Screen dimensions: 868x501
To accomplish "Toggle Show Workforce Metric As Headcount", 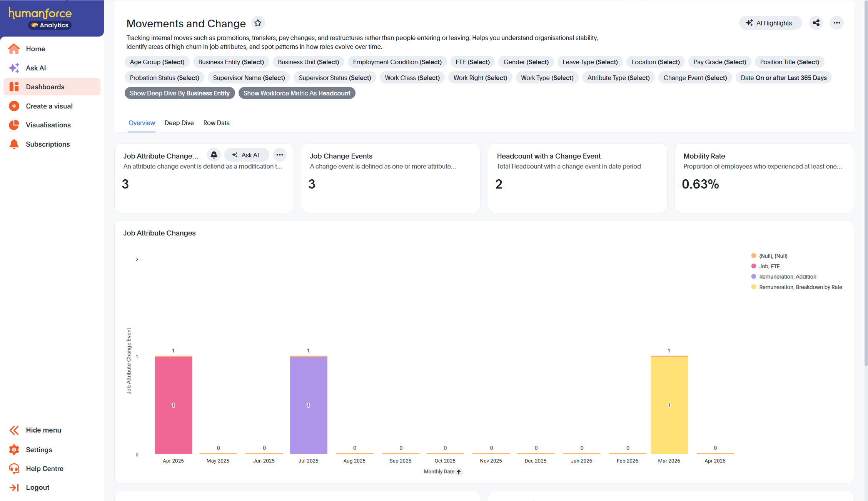I will (x=297, y=93).
